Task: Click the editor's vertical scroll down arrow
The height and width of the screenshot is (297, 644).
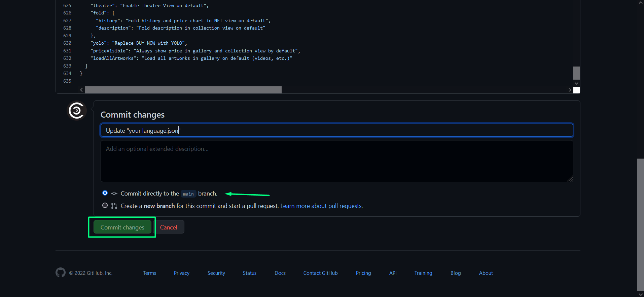Action: (x=576, y=83)
